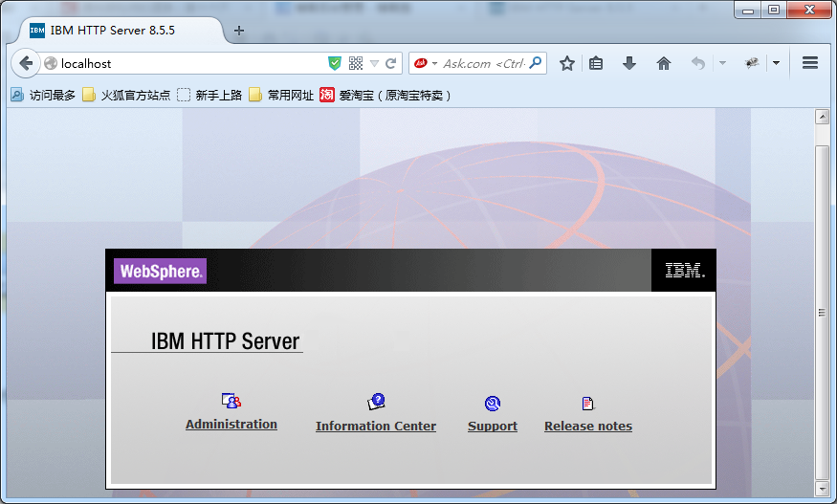Open the 火狐官方站点 bookmark folder
The width and height of the screenshot is (837, 504).
126,95
